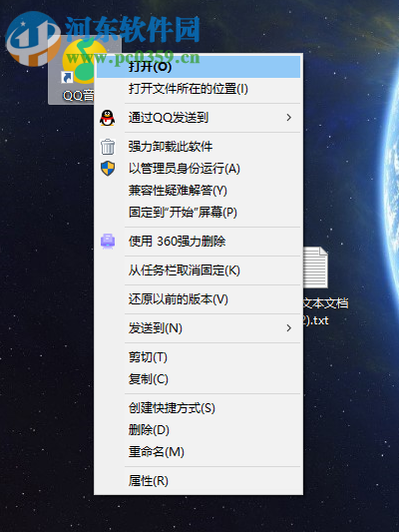Select 通过QQ发送到 menu entry
The height and width of the screenshot is (532, 401).
tap(199, 118)
